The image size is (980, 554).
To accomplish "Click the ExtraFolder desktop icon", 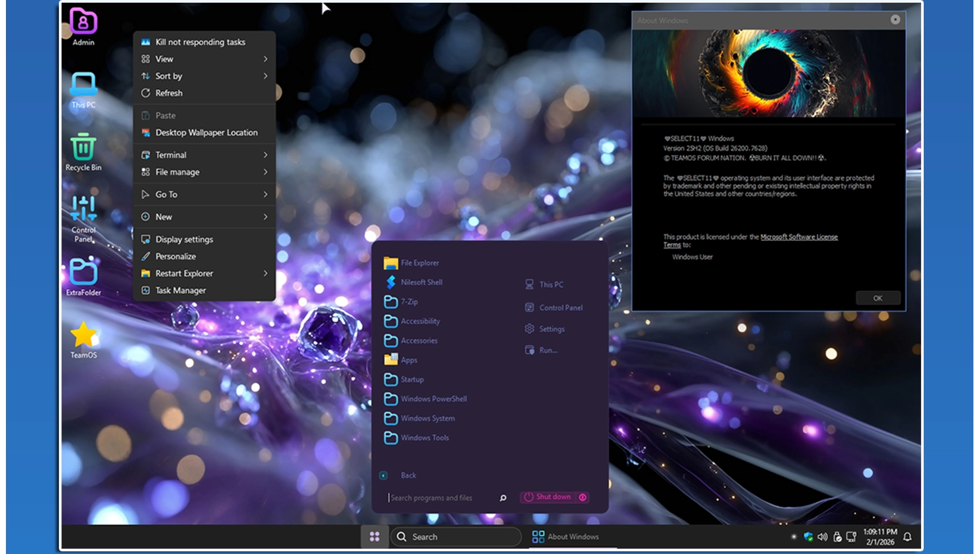I will [83, 274].
